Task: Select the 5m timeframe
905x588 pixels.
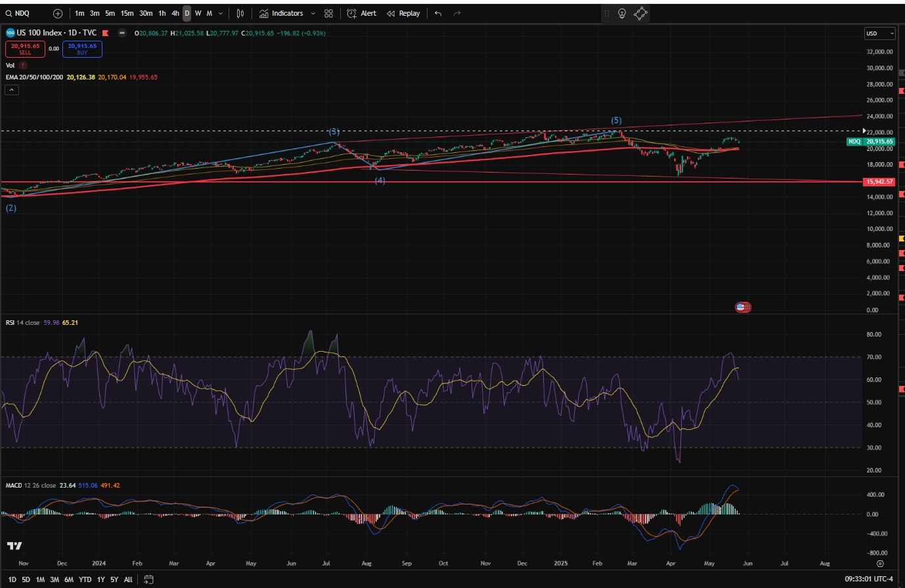Action: tap(110, 13)
